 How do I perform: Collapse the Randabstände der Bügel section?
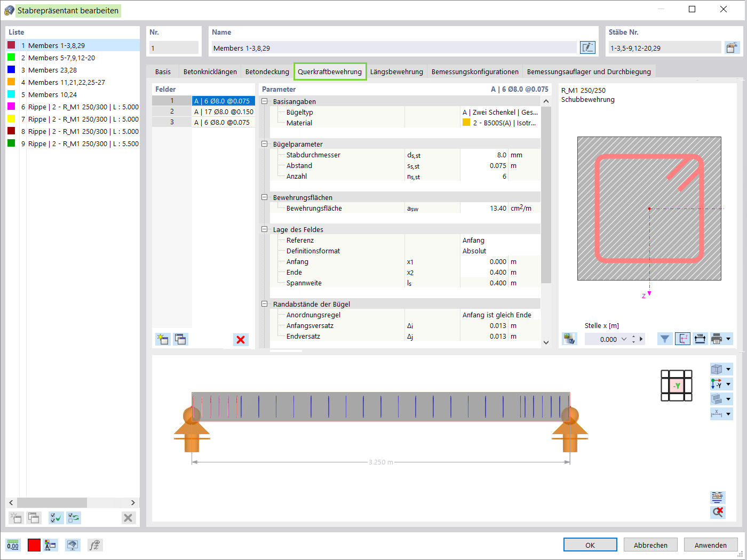tap(264, 303)
